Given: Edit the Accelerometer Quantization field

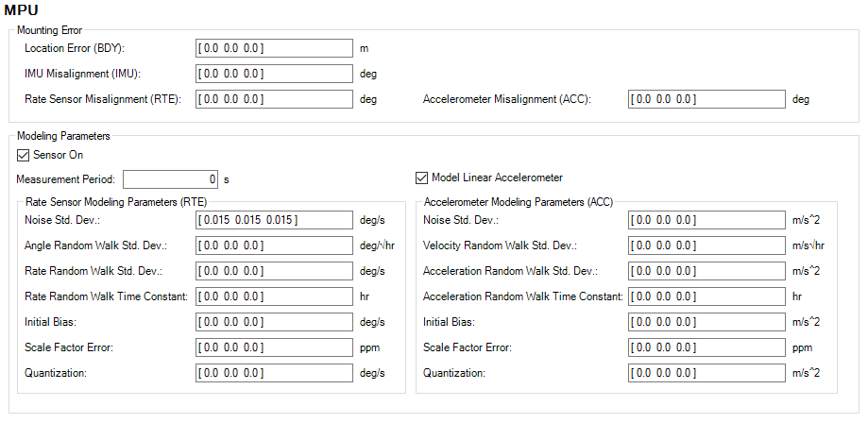Looking at the screenshot, I should tap(706, 373).
